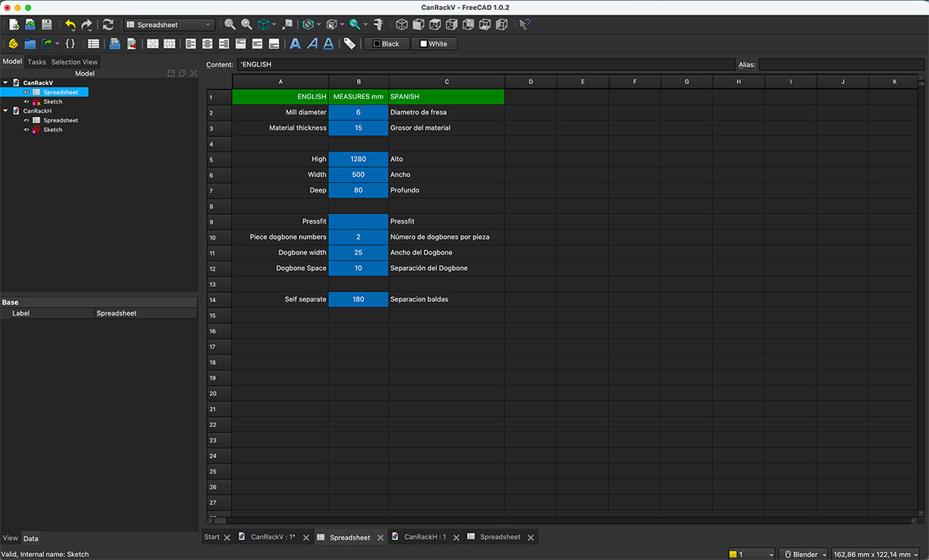Click the curly-braces VarSet icon
Image resolution: width=929 pixels, height=560 pixels.
coord(70,44)
